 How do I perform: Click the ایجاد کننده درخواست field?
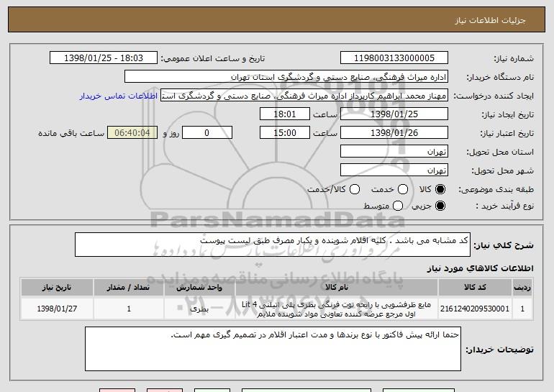pos(304,96)
